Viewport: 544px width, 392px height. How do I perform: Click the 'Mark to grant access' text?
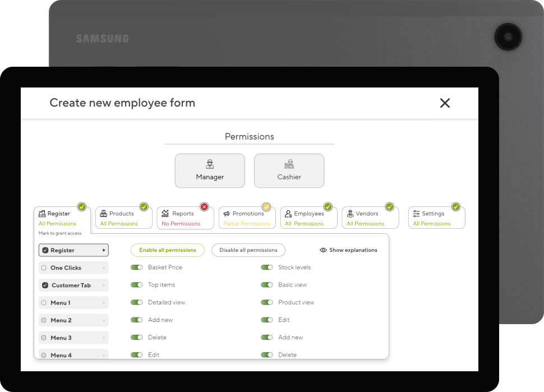(60, 233)
